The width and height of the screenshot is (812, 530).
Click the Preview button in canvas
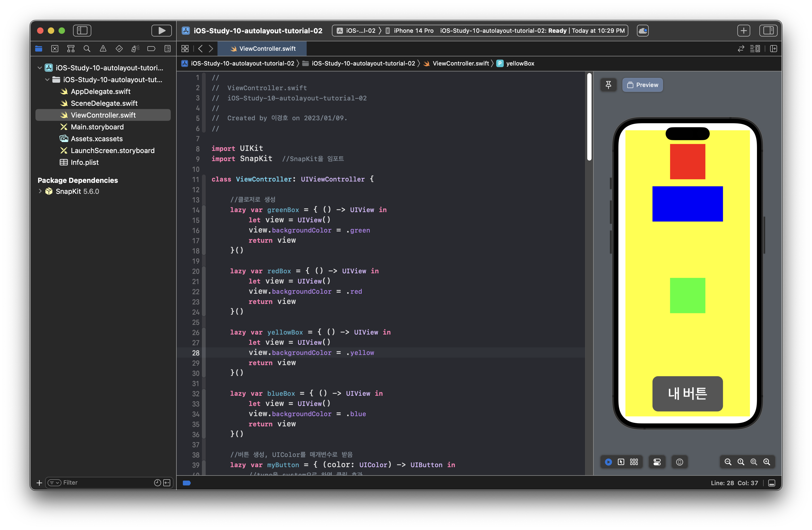point(643,85)
